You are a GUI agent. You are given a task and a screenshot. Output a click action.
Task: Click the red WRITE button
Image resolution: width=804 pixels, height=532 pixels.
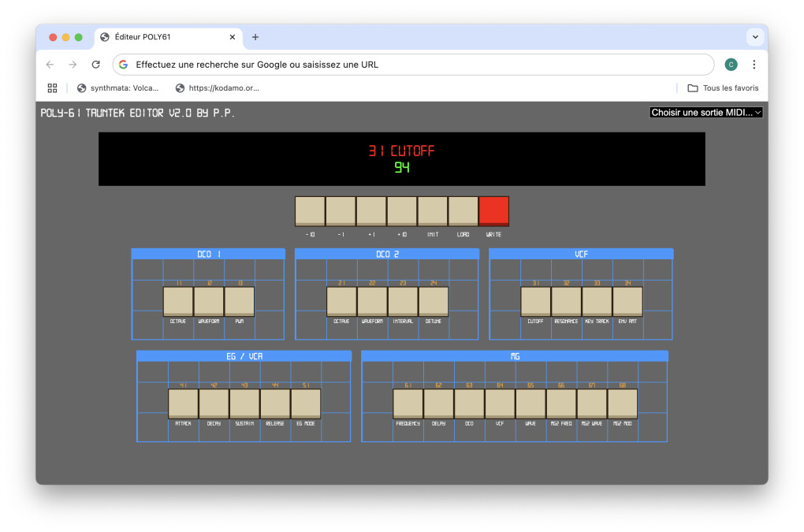493,211
